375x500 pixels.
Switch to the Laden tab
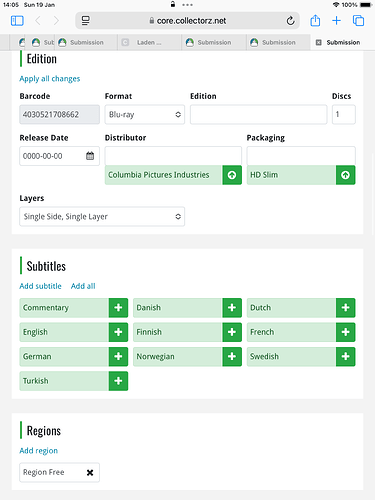click(149, 42)
